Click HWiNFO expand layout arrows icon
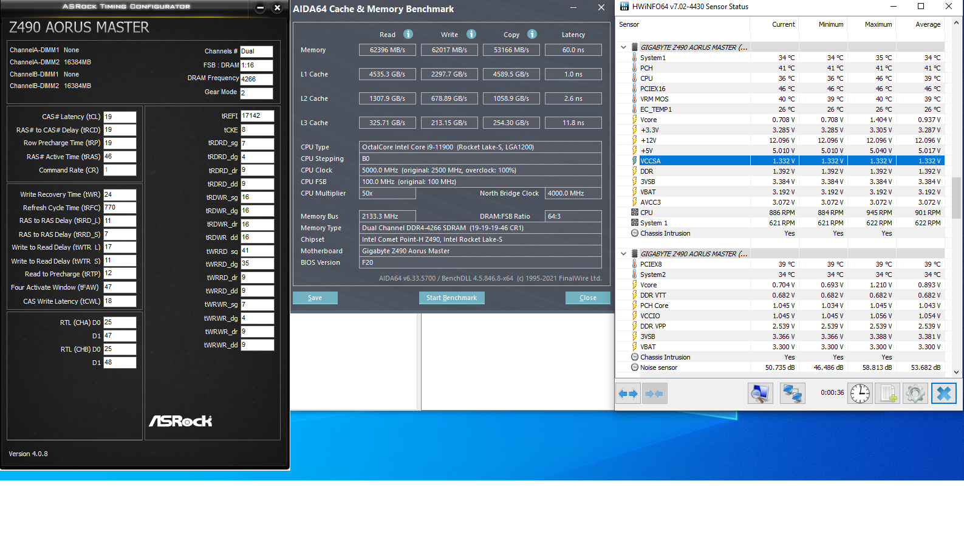Screen dimensions: 964x560 628,394
